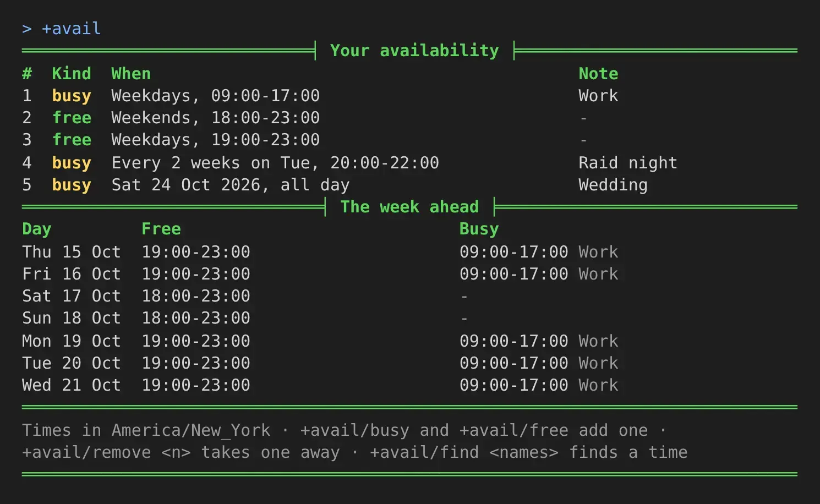Click busy '09:00-17:00' on Wed 21 Oct
The width and height of the screenshot is (820, 504).
tap(514, 385)
